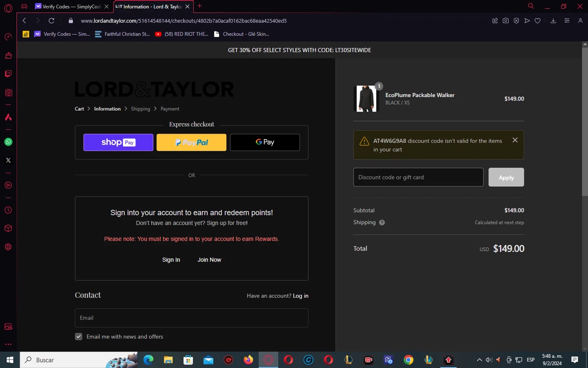Open Twitch in the Opera sidebar

(8, 74)
